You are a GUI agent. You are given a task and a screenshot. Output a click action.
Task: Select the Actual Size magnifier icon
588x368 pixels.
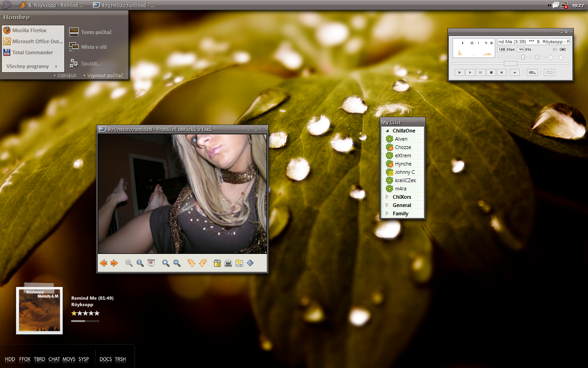click(140, 263)
